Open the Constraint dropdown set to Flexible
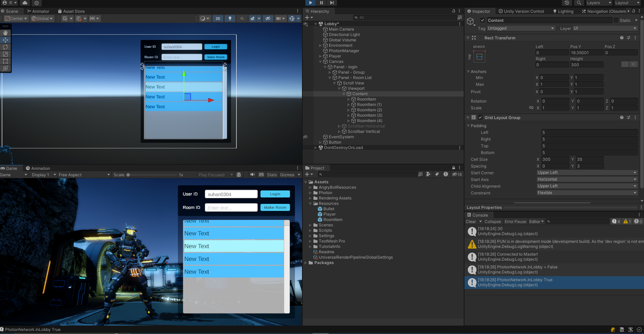 (587, 193)
